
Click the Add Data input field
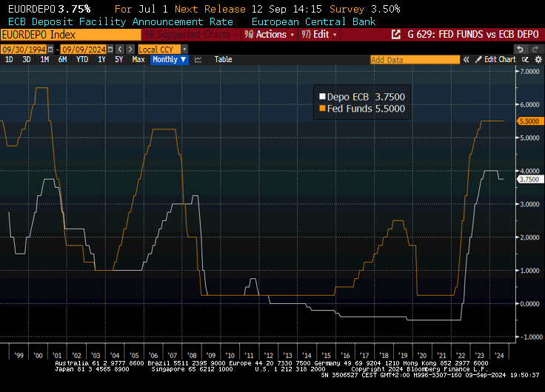coord(415,60)
